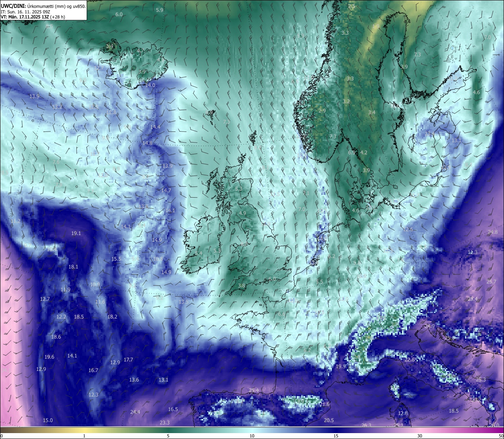The width and height of the screenshot is (504, 439).
Task: Click the color scale tick labeled 50
Action: coord(501,436)
